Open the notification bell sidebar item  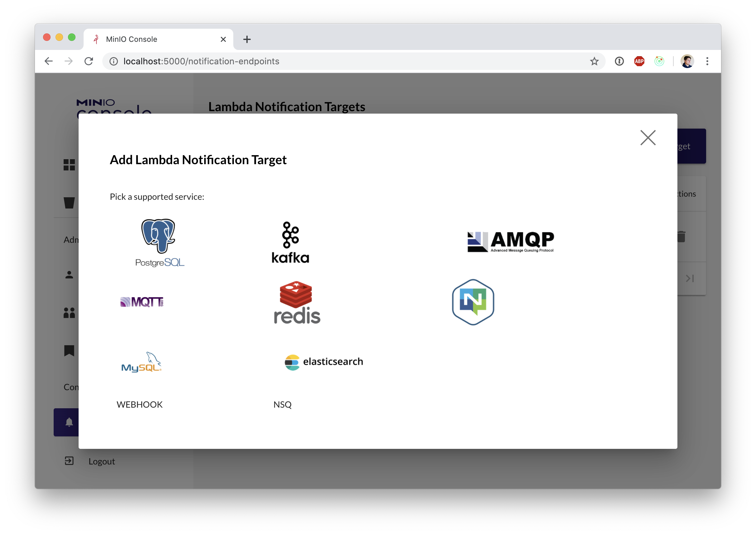click(x=66, y=422)
